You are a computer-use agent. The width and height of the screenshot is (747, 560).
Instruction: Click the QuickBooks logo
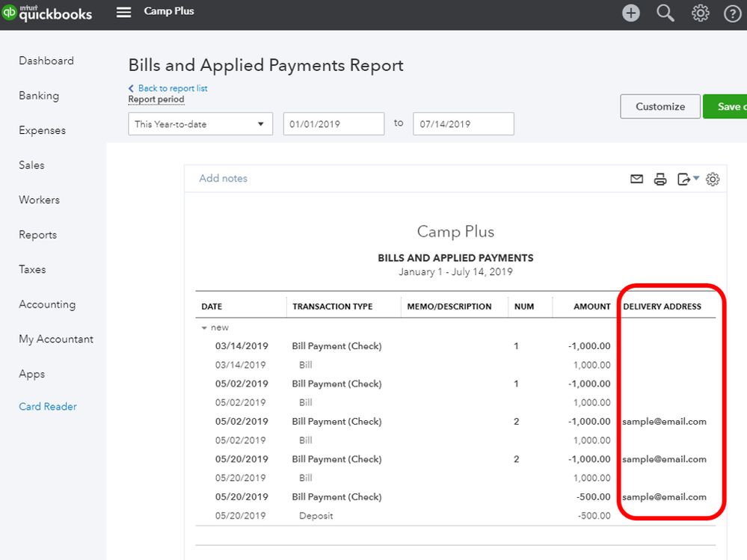pos(46,13)
